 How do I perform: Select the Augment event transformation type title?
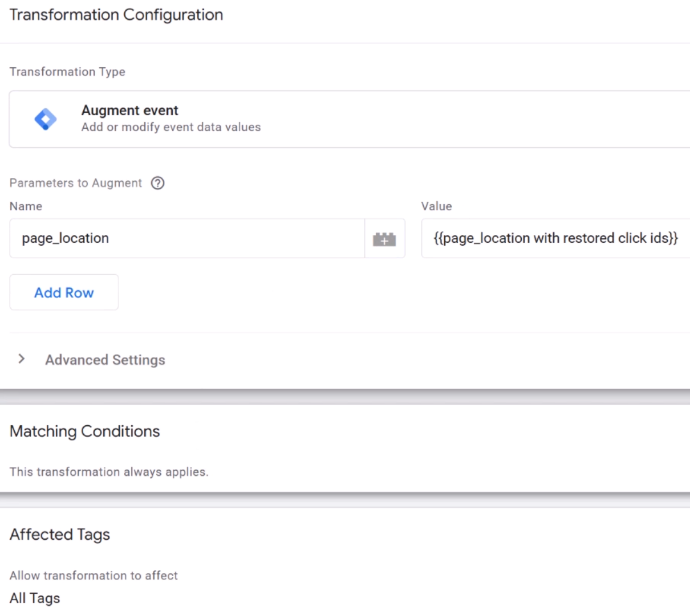130,110
